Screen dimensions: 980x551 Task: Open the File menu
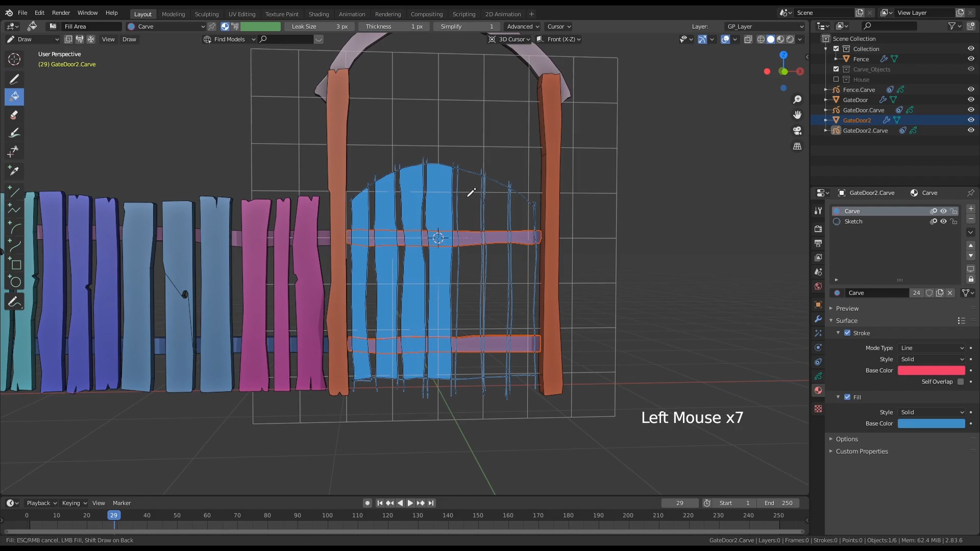pyautogui.click(x=22, y=13)
